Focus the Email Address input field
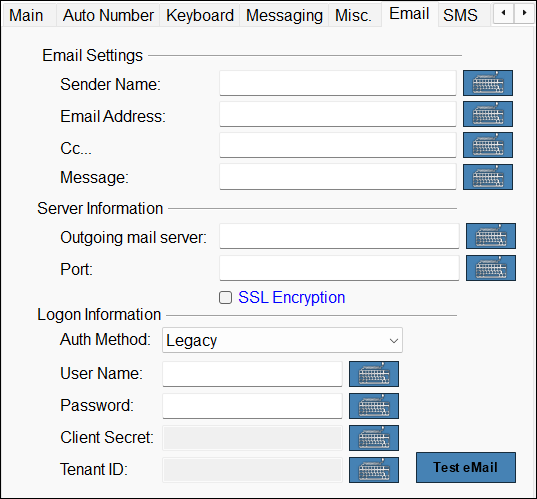Viewport: 537px width, 499px height. pos(338,114)
